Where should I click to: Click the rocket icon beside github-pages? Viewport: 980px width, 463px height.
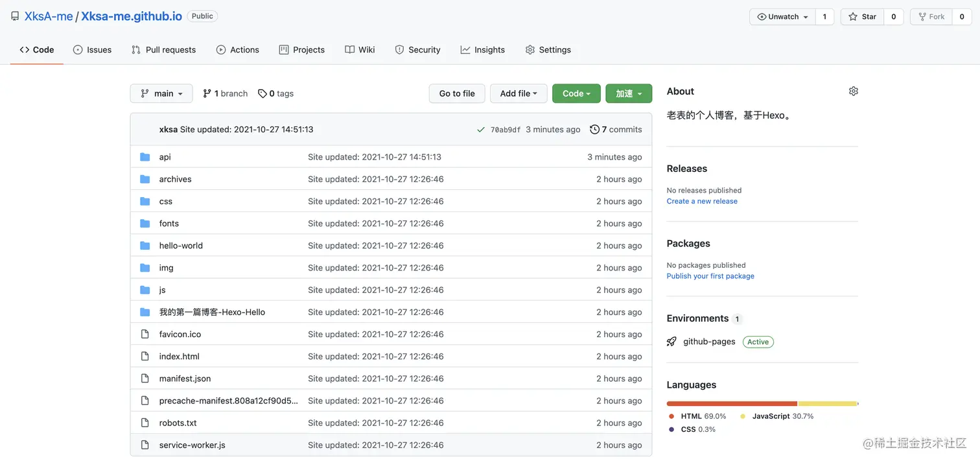pyautogui.click(x=671, y=342)
